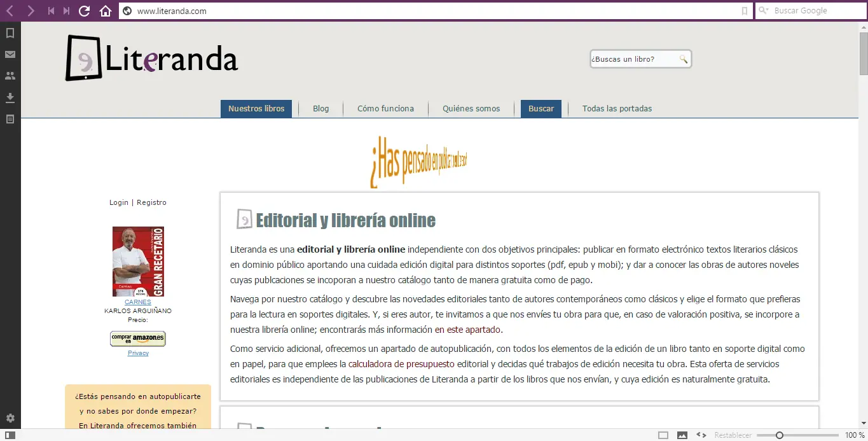868x441 pixels.
Task: Open the Bookmarks panel in sidebar
Action: click(10, 33)
